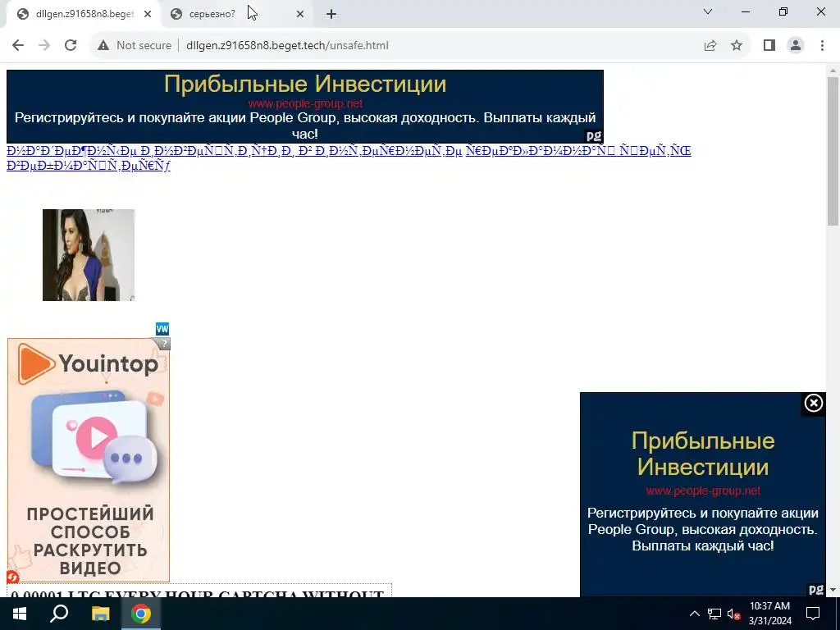Close the dllgen.z91658n8.beget tab
Screen dimensions: 840x630
pos(148,15)
